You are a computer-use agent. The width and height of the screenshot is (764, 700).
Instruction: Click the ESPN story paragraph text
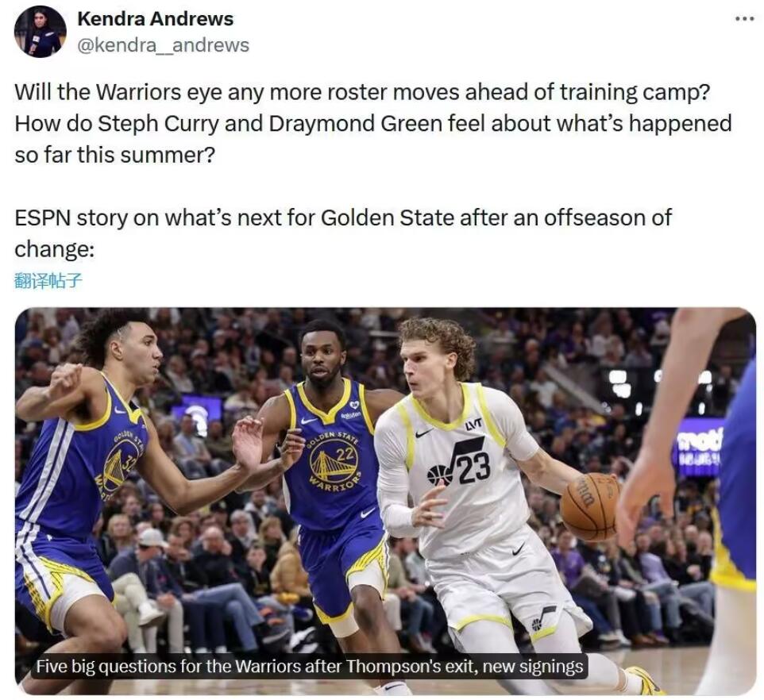(x=343, y=233)
